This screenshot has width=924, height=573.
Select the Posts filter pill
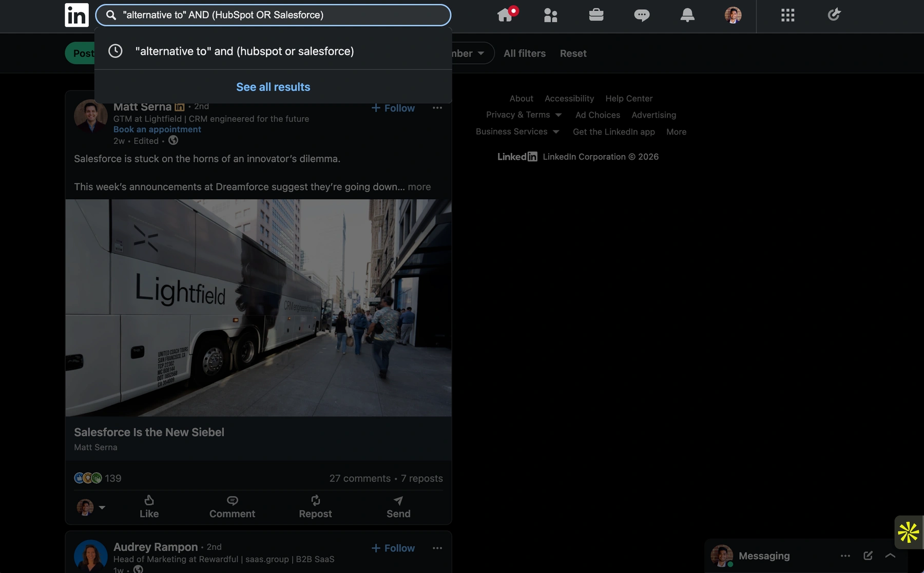point(81,53)
